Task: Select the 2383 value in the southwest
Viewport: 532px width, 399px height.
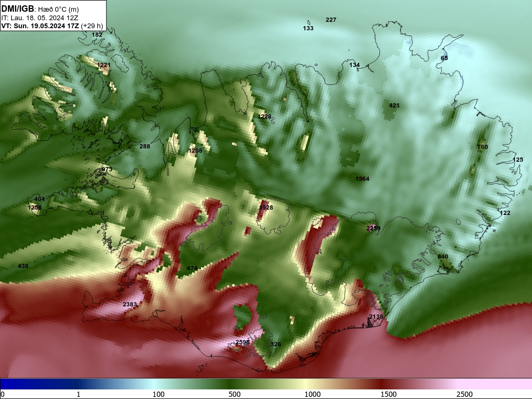Action: coord(130,304)
